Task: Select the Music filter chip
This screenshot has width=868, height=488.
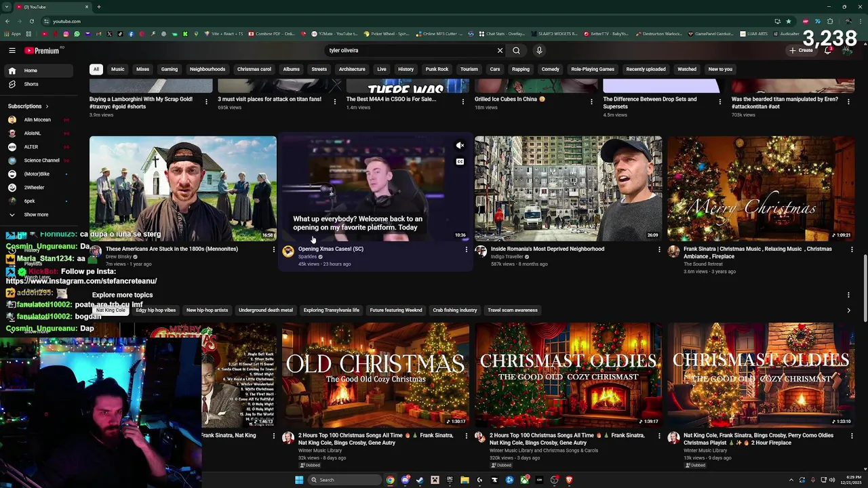Action: click(x=117, y=69)
